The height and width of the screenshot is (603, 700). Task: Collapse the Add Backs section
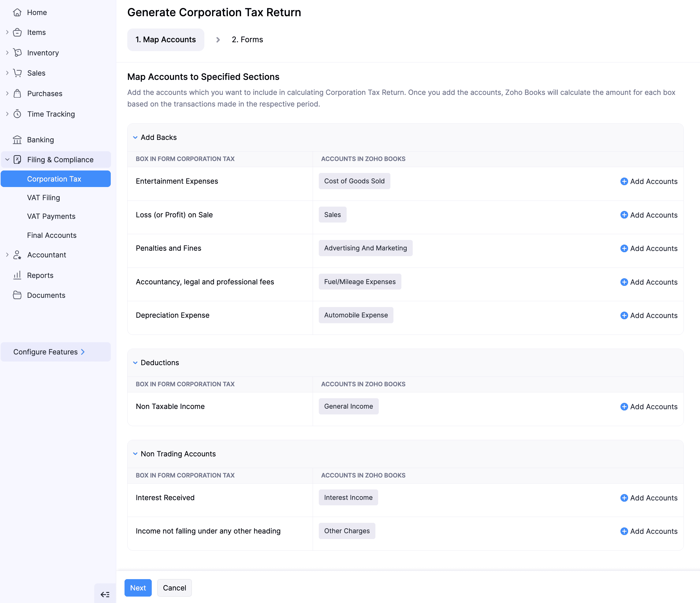[135, 137]
